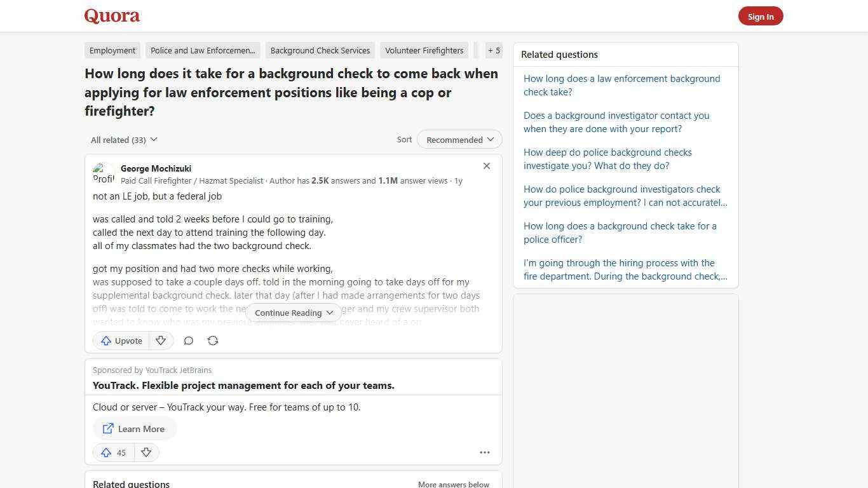Dismiss George Mochizuki's answer with the X

486,166
